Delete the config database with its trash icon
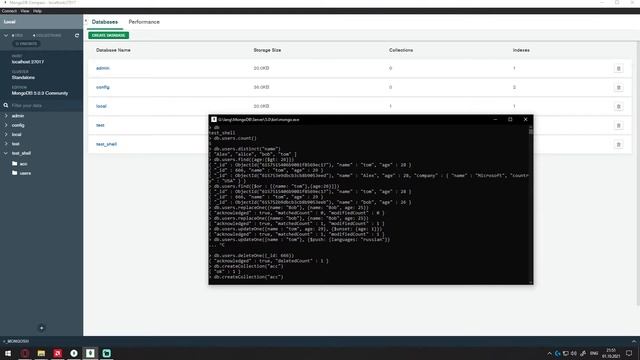Image resolution: width=640 pixels, height=360 pixels. click(618, 87)
